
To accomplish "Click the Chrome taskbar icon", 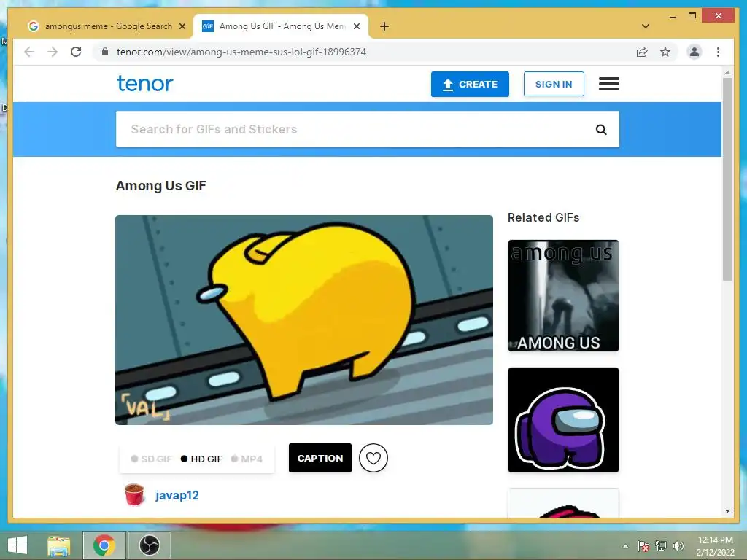I will click(104, 545).
